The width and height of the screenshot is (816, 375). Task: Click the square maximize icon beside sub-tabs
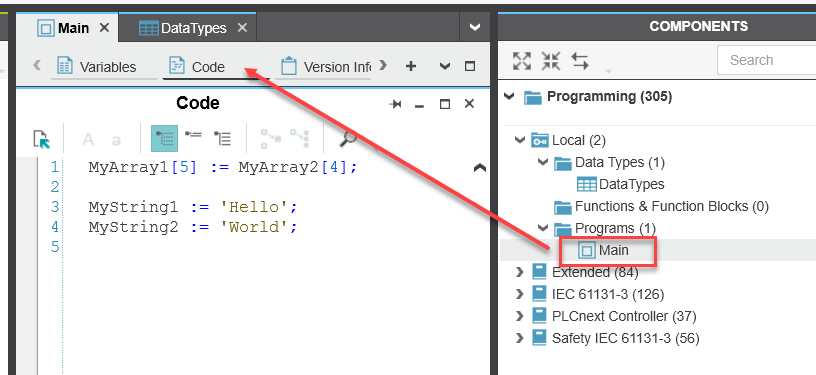click(469, 66)
